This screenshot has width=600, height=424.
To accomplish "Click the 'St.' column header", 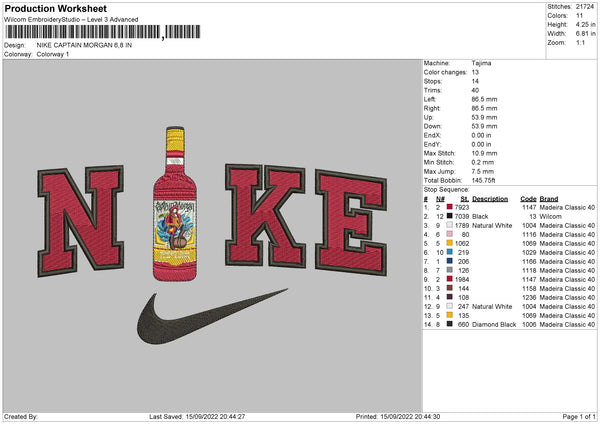I will point(465,199).
